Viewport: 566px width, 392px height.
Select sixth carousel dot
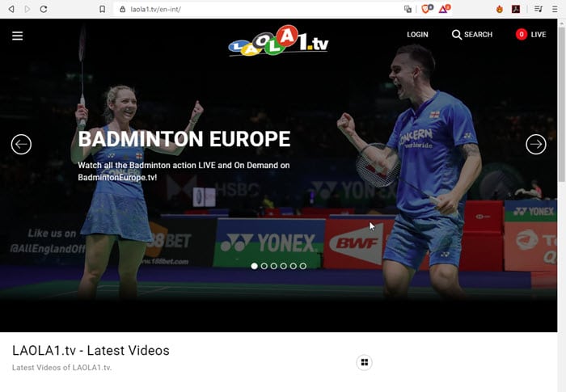tap(303, 266)
